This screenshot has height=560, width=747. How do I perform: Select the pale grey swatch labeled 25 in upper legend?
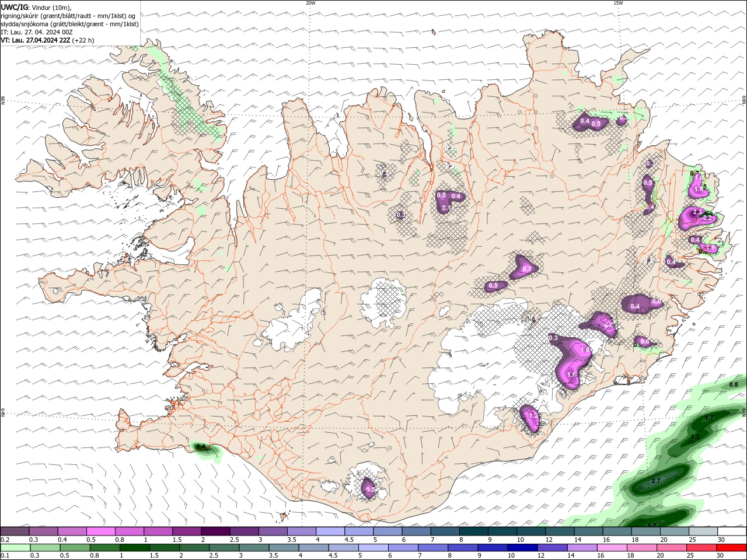(703, 531)
